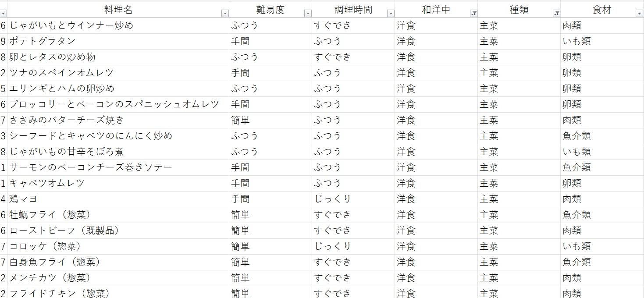Viewport: 644px width, 298px height.
Task: Select cell コロッケ（惣菜）
Action: click(x=118, y=246)
